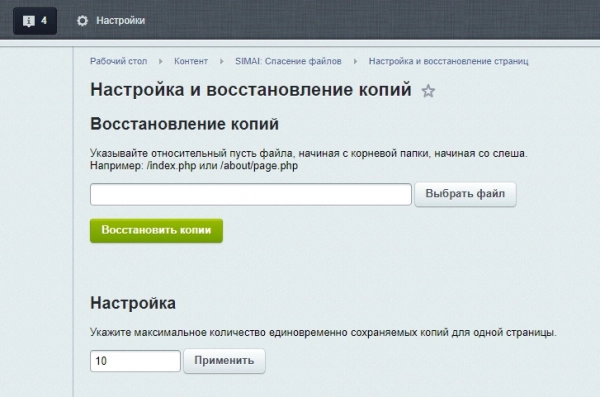
Task: Expand arrow after SIMAI: Спасение файлов
Action: click(355, 61)
